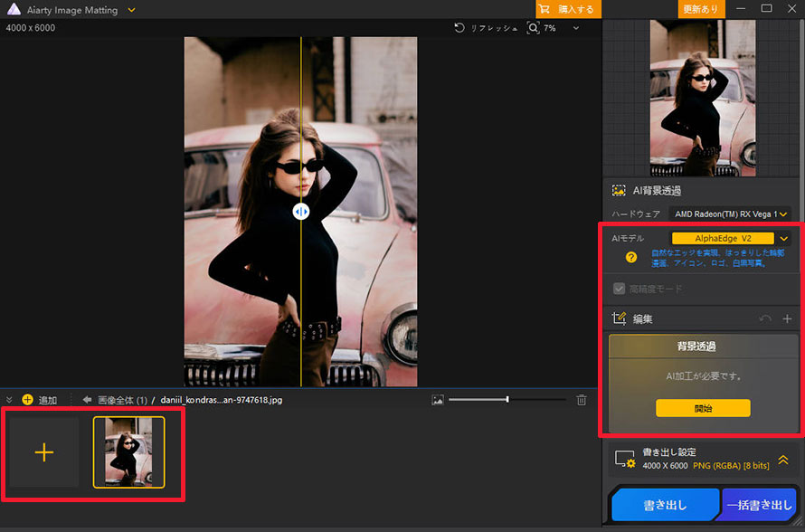
Task: Click the trash delete icon
Action: point(582,400)
